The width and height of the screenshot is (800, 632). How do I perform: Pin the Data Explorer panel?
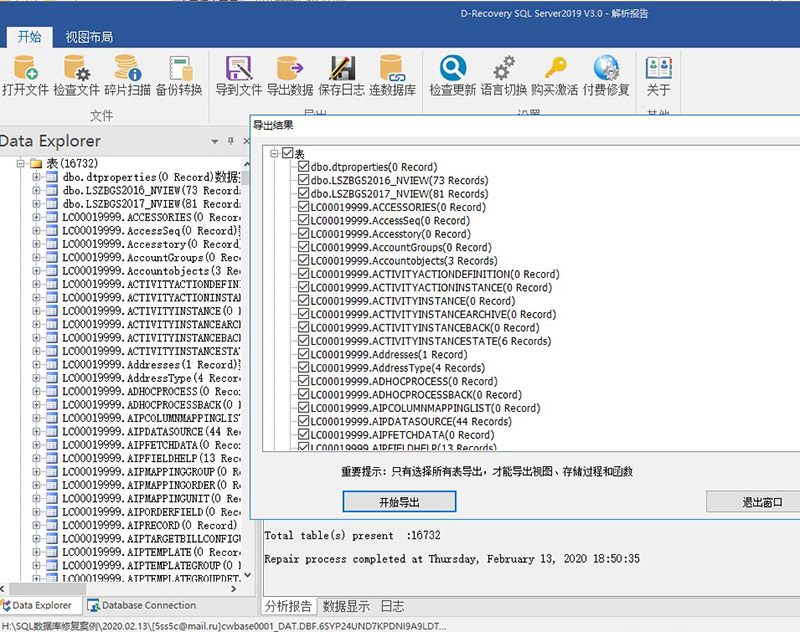(x=231, y=140)
